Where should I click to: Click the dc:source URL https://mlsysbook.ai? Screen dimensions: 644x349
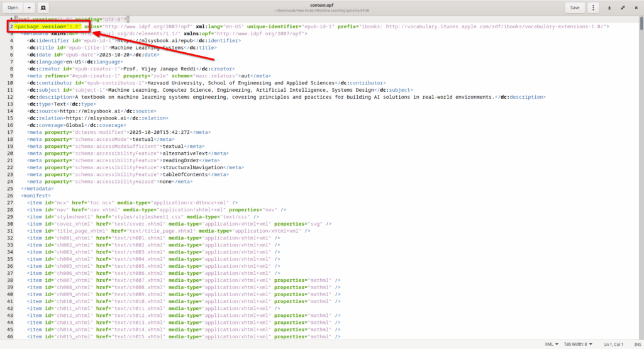[90, 111]
